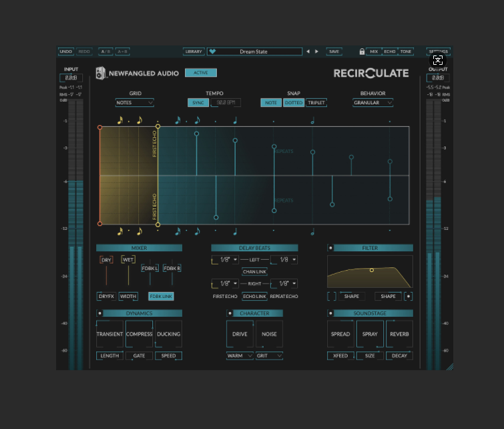Click the UNDO button
This screenshot has width=504, height=429.
click(66, 51)
